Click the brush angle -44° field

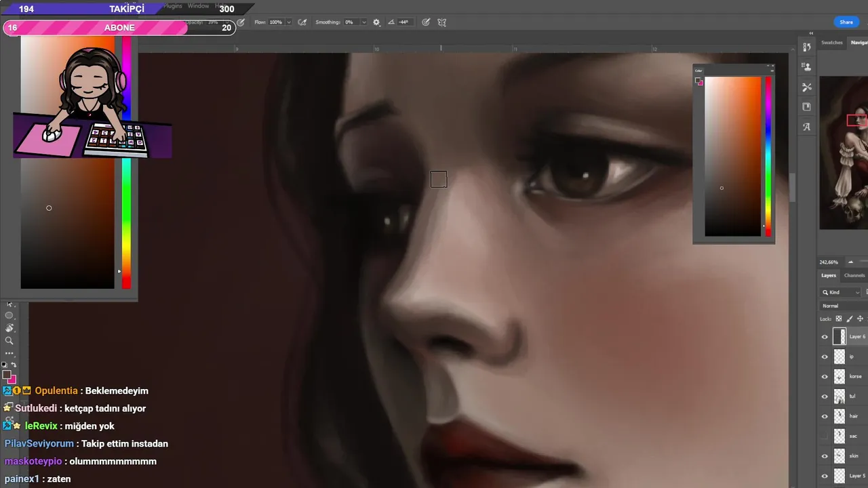pos(403,22)
